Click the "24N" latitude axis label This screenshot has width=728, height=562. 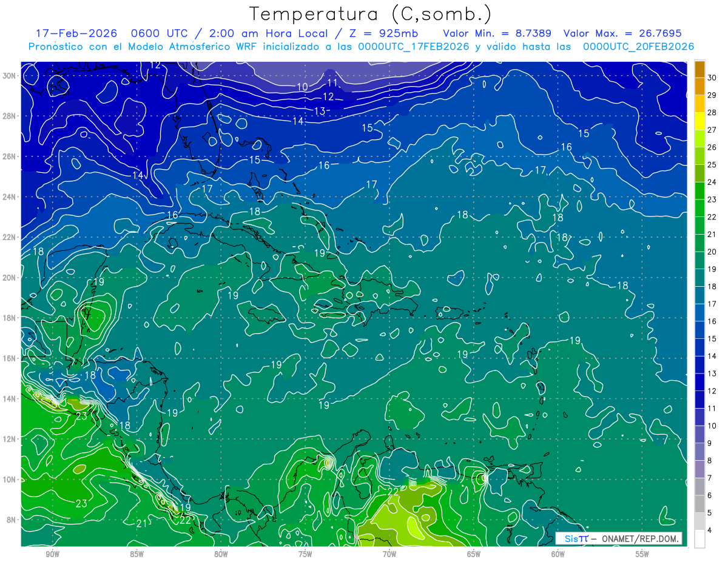(10, 196)
